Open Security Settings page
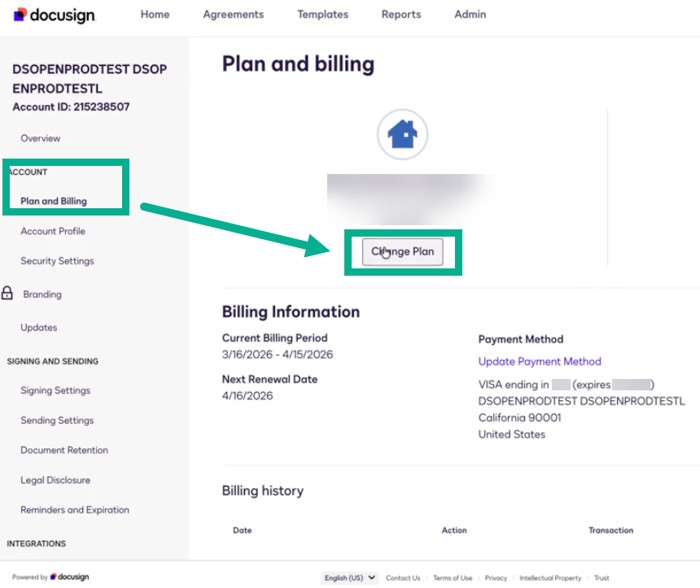The width and height of the screenshot is (700, 588). [x=57, y=261]
